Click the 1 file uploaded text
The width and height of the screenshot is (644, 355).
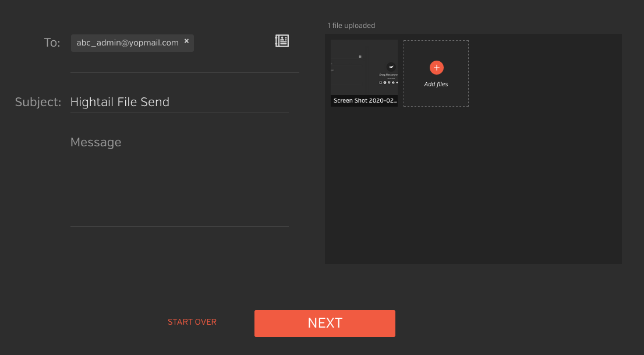351,26
